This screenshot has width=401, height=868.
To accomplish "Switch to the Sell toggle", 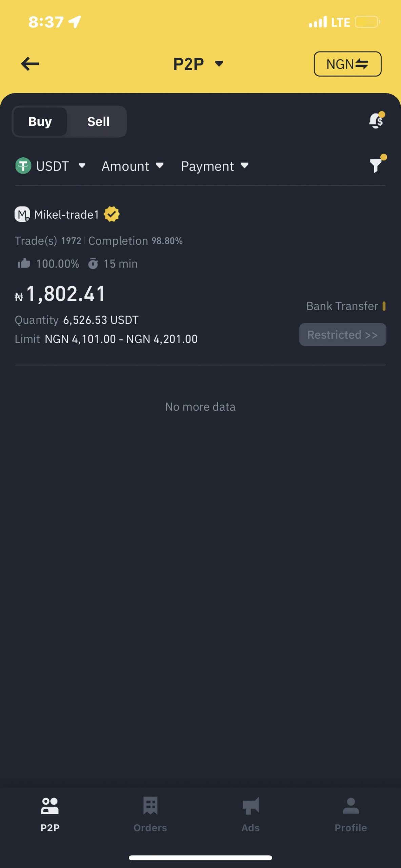I will point(98,121).
